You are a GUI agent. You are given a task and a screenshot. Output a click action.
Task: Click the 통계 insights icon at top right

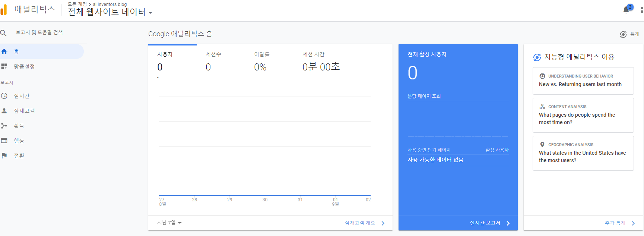[x=623, y=34]
